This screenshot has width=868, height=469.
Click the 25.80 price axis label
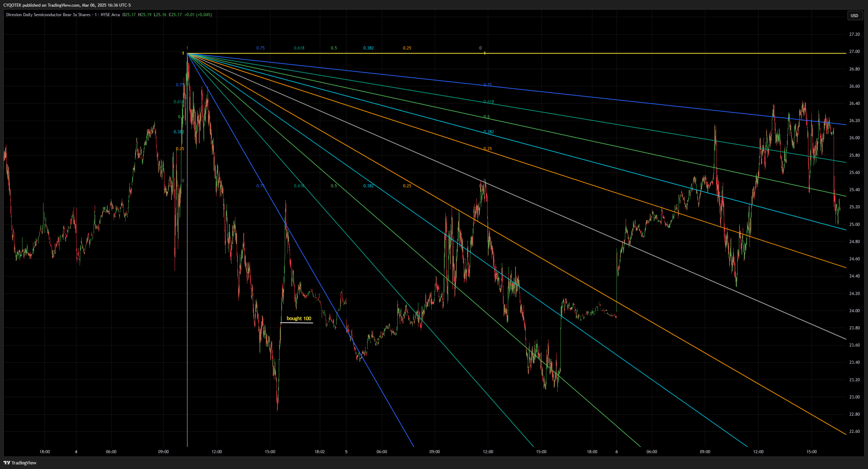click(854, 155)
